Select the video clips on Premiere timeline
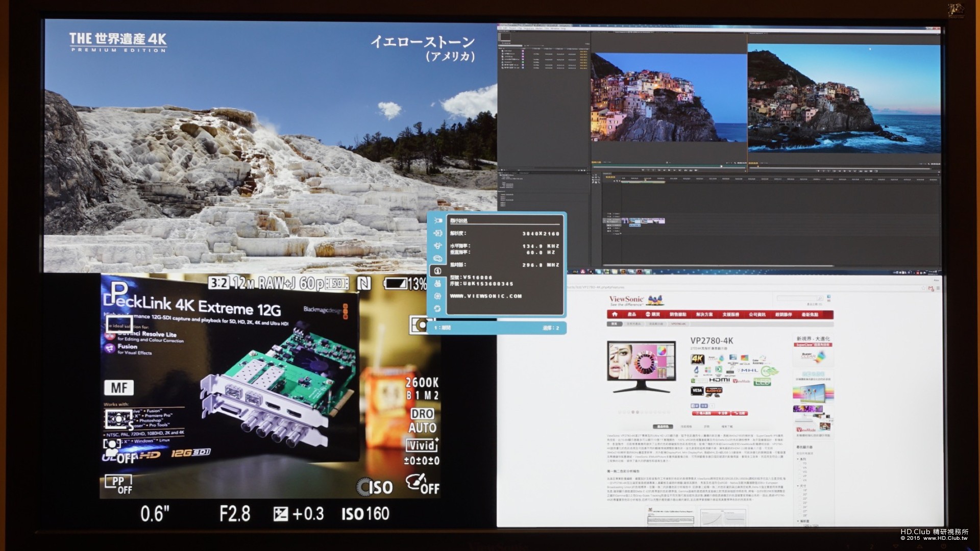Image resolution: width=980 pixels, height=551 pixels. pos(643,221)
